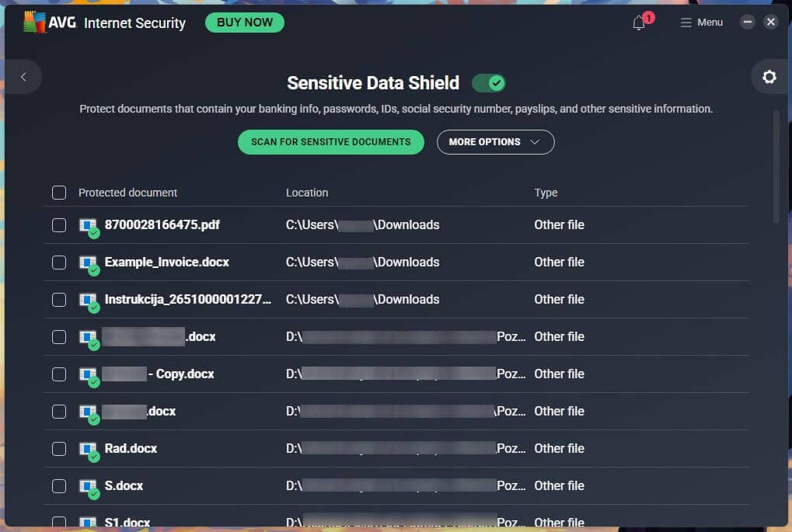The image size is (792, 532).
Task: Start Scan for Sensitive Documents
Action: pos(331,142)
